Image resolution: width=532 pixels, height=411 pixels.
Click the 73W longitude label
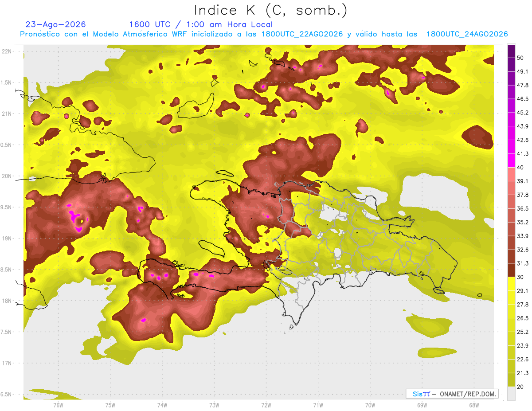(214, 405)
